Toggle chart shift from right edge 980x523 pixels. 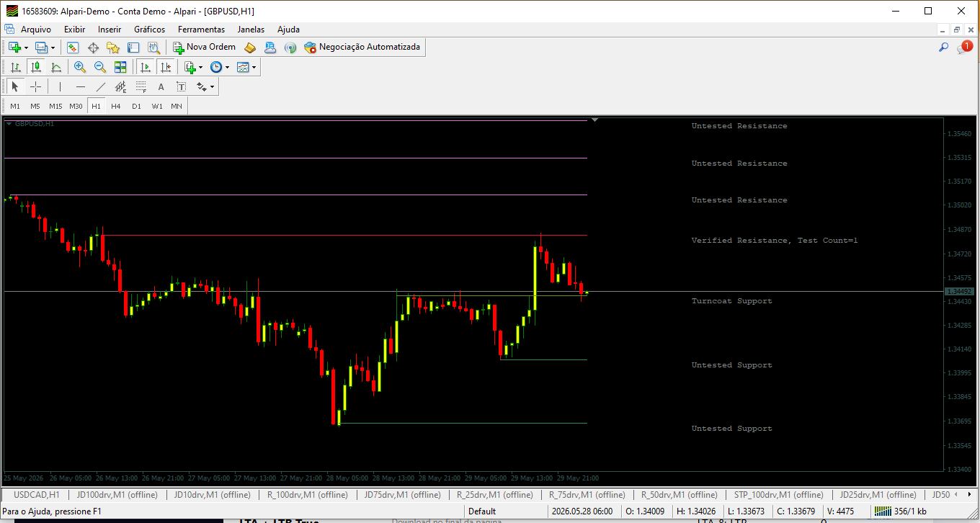166,67
